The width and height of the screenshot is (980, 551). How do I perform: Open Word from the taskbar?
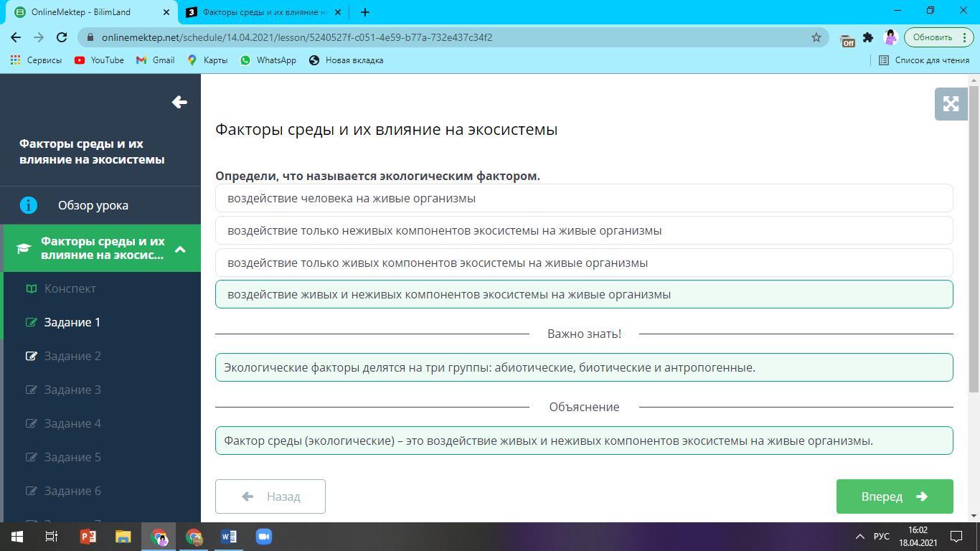click(229, 537)
